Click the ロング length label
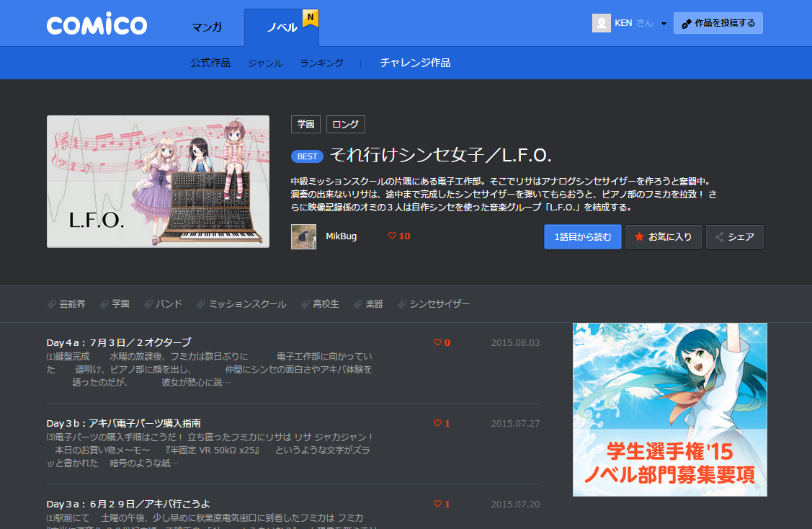This screenshot has height=529, width=812. 345,125
